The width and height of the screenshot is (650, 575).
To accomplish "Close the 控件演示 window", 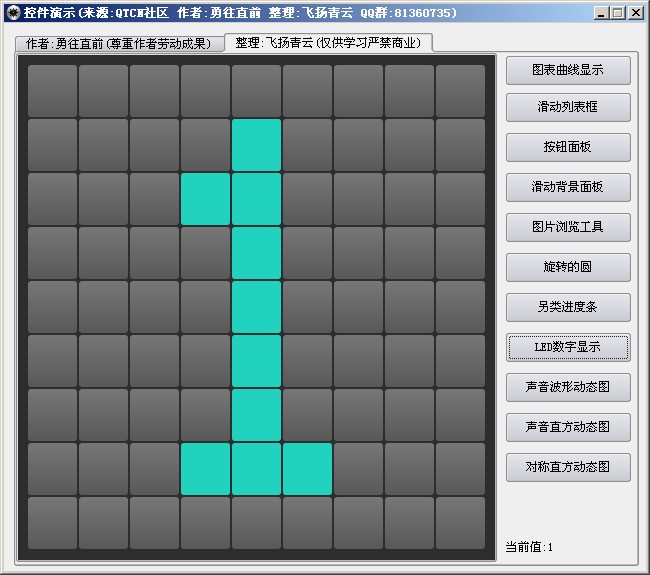I will click(x=635, y=13).
